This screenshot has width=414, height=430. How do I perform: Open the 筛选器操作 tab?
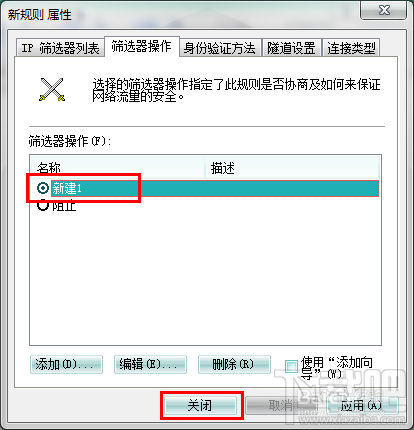coord(142,47)
